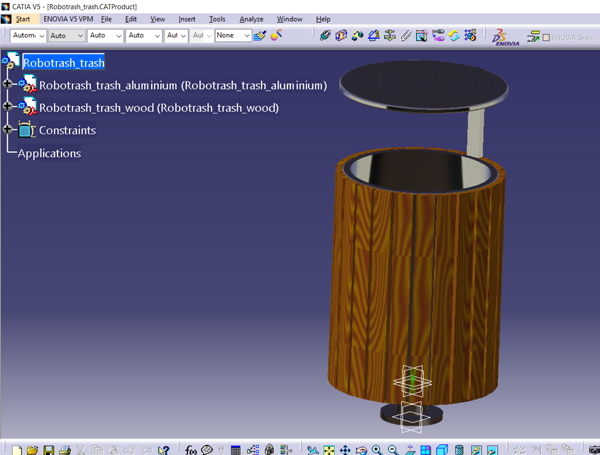Viewport: 600px width, 455px height.
Task: Click the New document icon
Action: 17,450
